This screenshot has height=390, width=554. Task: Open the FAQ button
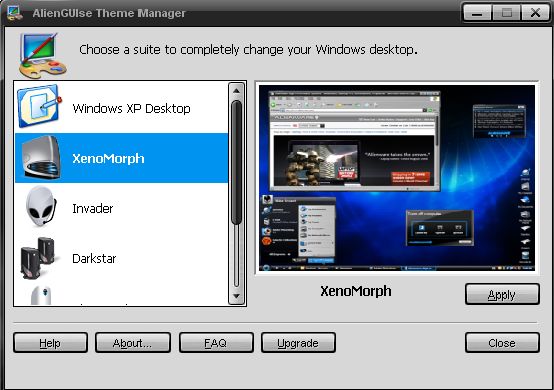[216, 343]
